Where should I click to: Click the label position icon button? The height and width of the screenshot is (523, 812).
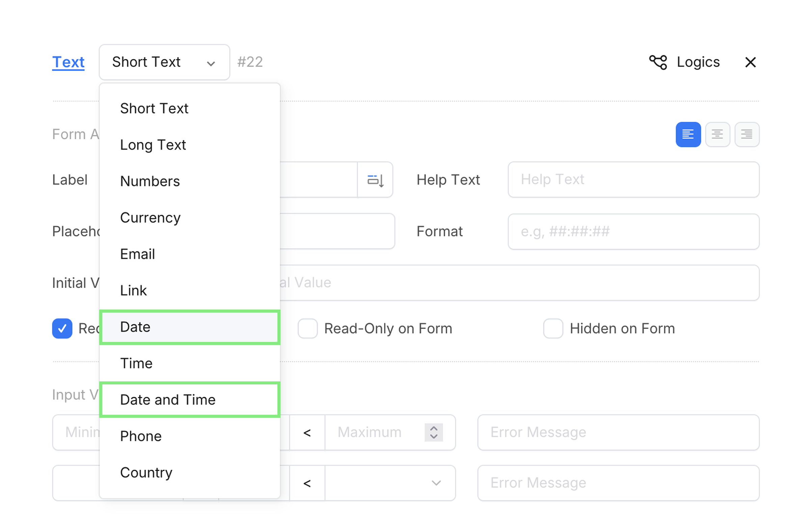pyautogui.click(x=375, y=180)
